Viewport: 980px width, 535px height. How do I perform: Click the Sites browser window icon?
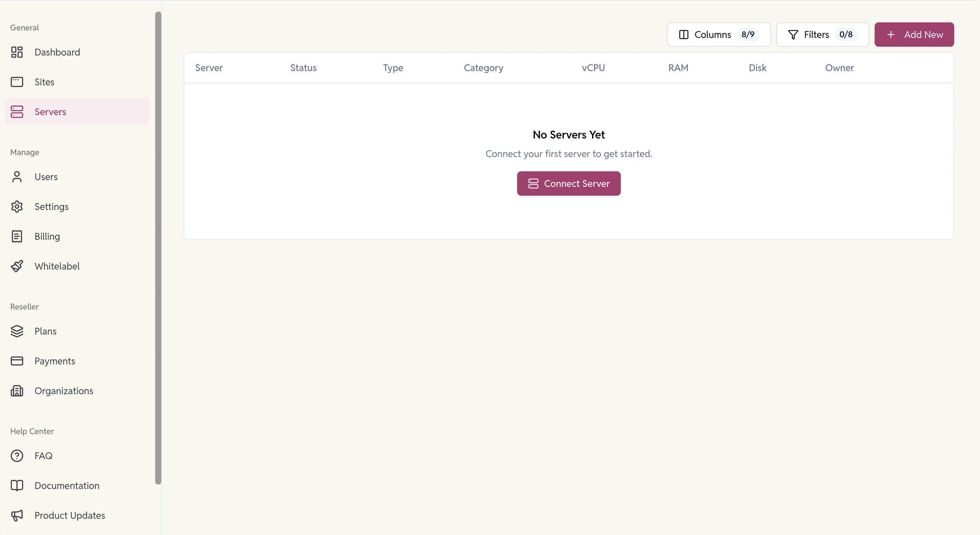pos(17,82)
